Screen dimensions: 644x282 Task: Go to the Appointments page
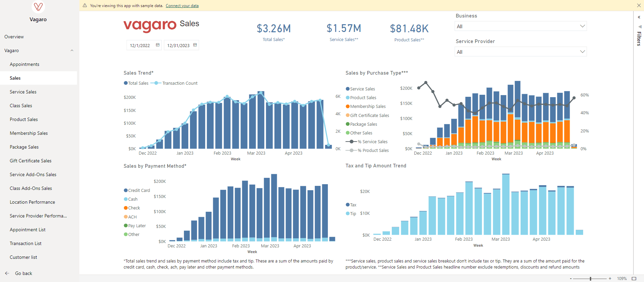(x=25, y=64)
